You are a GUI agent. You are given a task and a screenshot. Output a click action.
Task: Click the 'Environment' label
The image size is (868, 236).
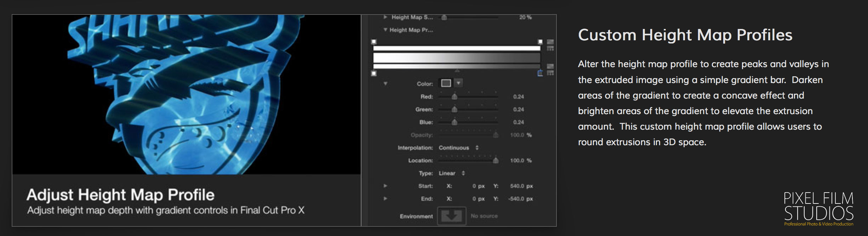click(x=416, y=216)
